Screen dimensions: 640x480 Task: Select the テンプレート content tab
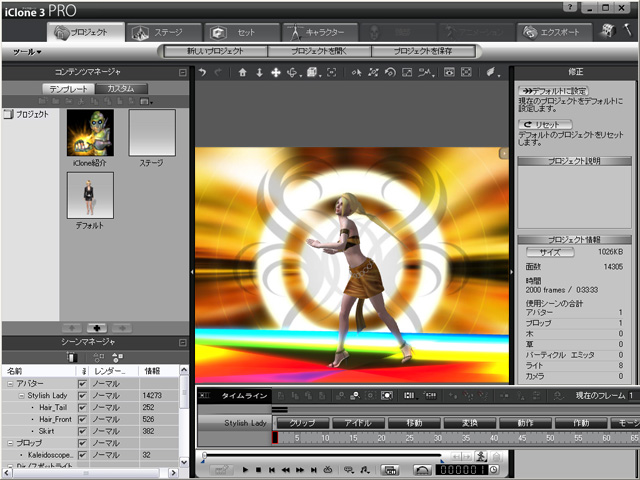tap(69, 89)
